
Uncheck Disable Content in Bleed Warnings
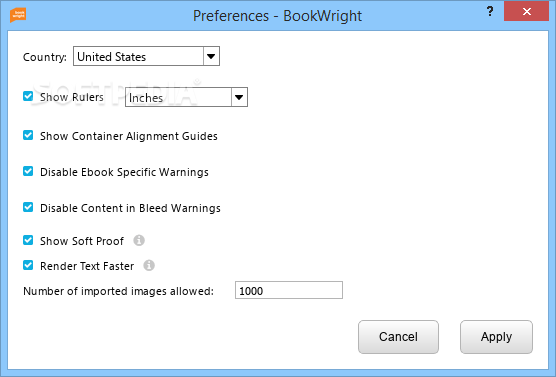(28, 207)
